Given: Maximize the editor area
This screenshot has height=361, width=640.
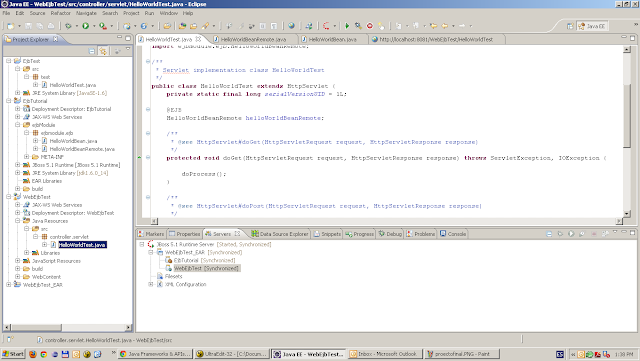Looking at the screenshot, I should [x=632, y=38].
